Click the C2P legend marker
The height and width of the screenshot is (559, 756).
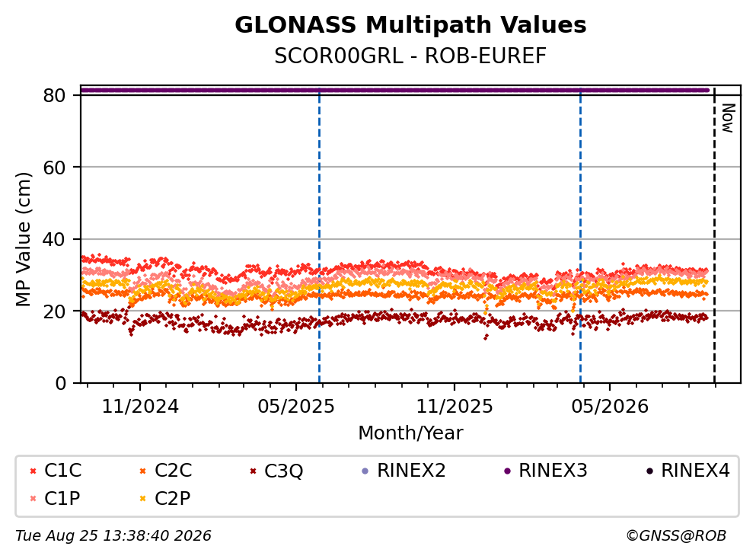click(x=142, y=499)
